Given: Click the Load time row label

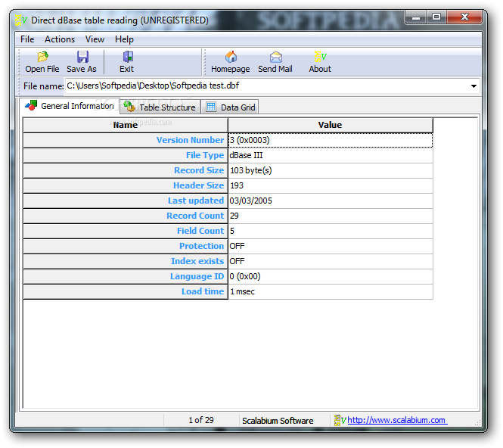Looking at the screenshot, I should click(126, 291).
